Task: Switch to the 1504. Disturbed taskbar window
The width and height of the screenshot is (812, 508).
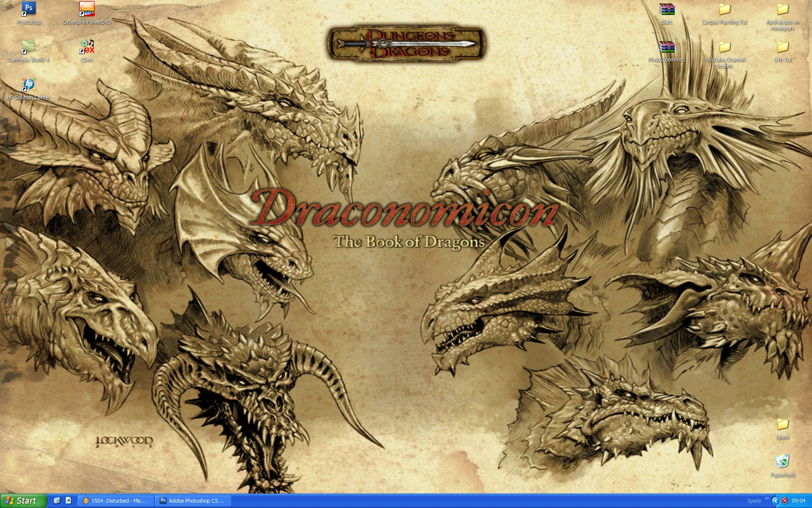Action: (x=116, y=501)
